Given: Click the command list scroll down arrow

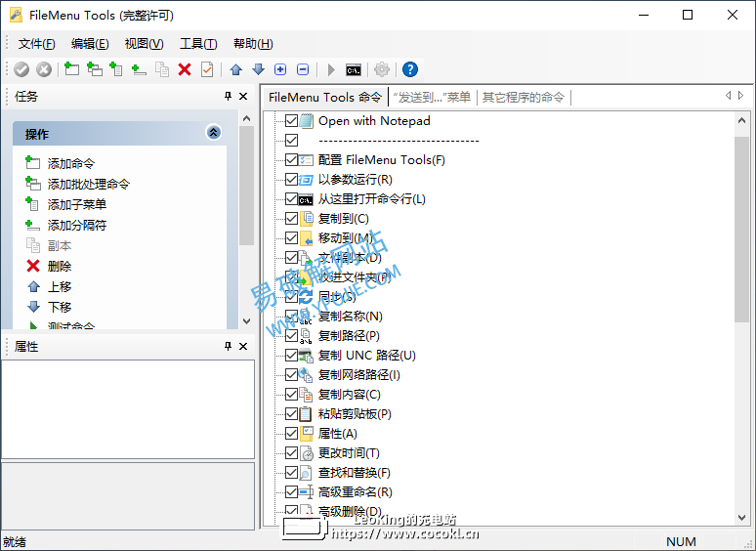Looking at the screenshot, I should pyautogui.click(x=741, y=518).
